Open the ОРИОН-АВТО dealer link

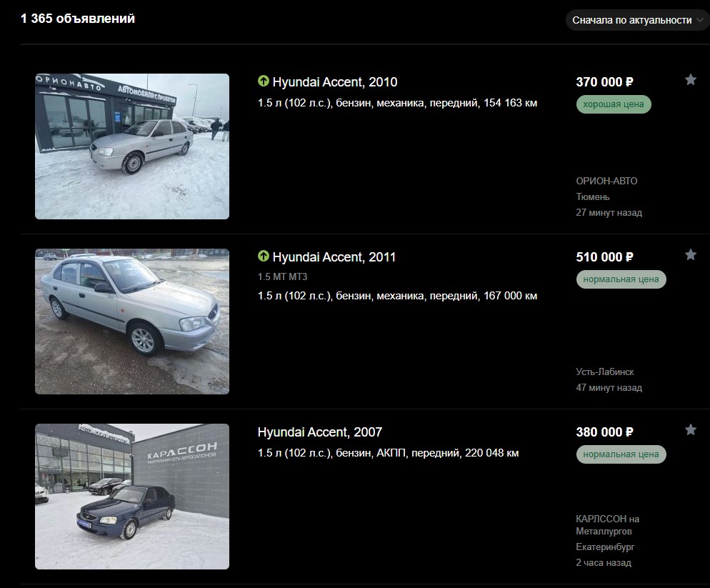[x=606, y=181]
